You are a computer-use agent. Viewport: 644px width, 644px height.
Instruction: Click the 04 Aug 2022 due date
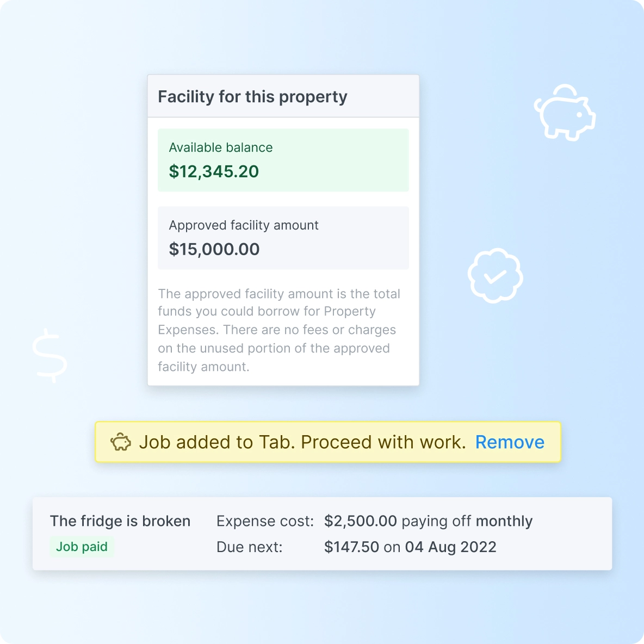point(450,547)
